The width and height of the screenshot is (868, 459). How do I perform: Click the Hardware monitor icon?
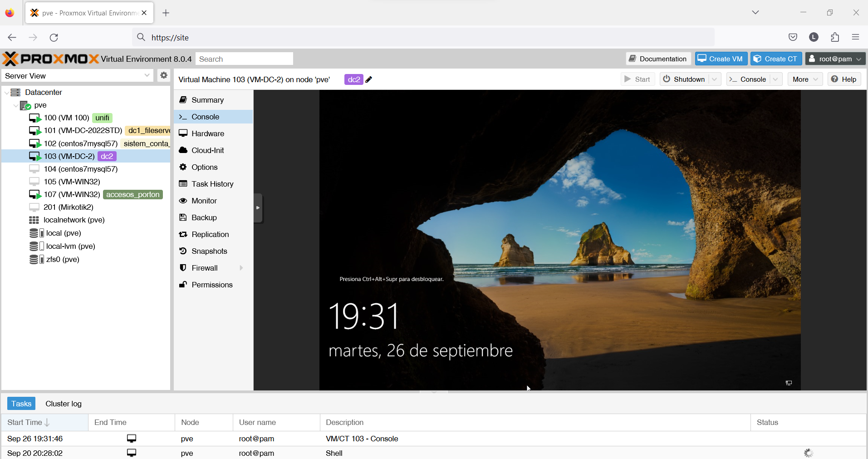click(x=183, y=133)
